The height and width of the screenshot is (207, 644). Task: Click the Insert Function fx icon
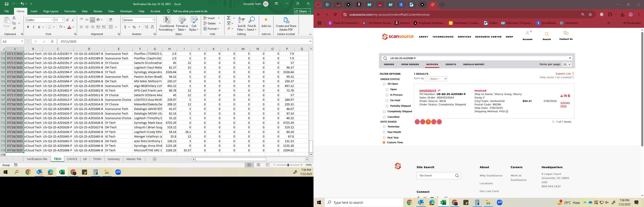click(52, 41)
